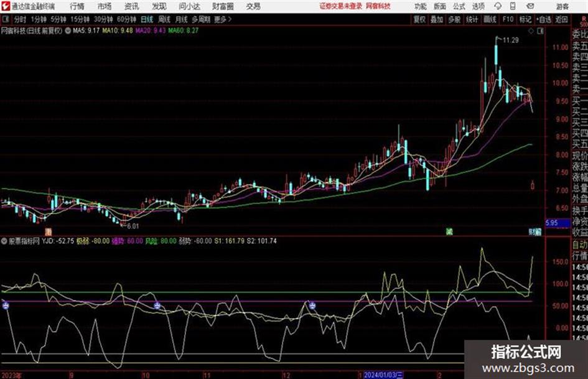
Task: Switch to 30分钟 period tab
Action: [x=103, y=19]
